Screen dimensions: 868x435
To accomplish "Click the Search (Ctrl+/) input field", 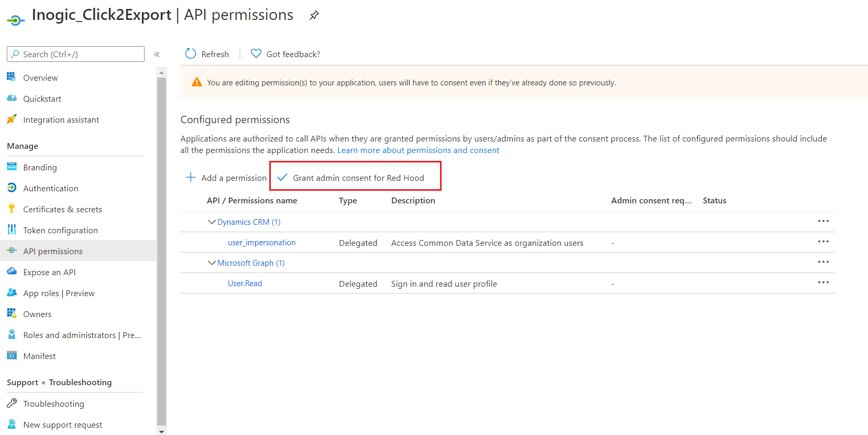I will 75,54.
